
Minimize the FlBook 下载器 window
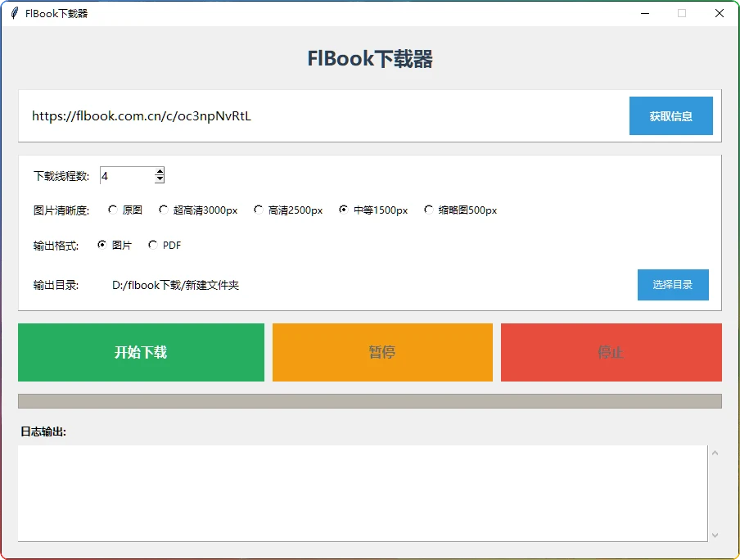(644, 13)
